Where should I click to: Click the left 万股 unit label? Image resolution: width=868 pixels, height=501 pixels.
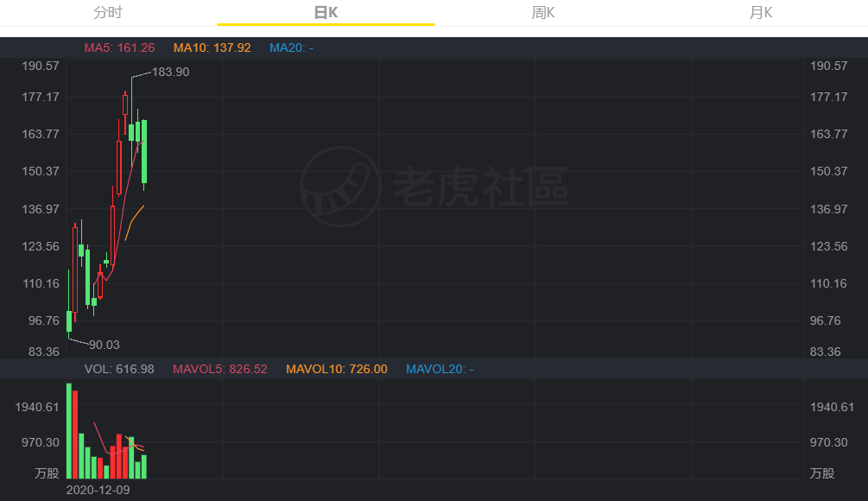(x=47, y=473)
